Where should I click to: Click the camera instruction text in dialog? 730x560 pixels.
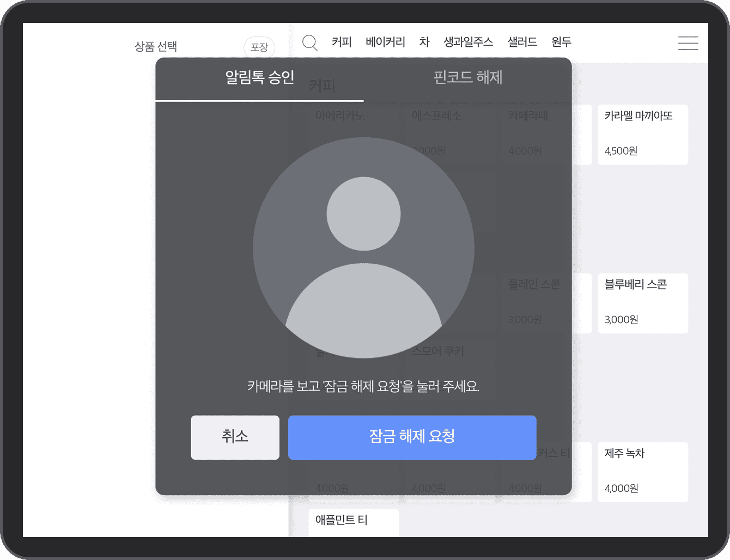point(363,386)
